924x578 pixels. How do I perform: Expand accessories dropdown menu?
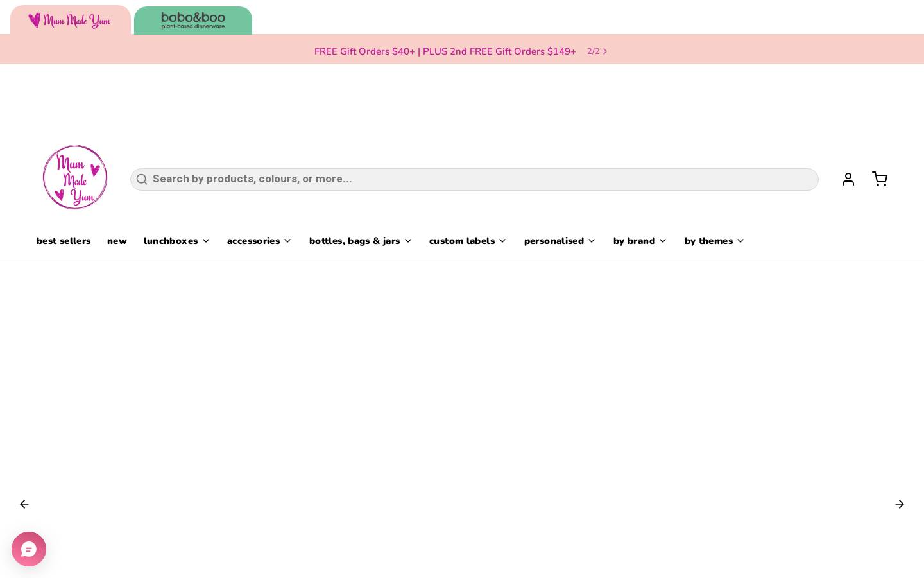click(259, 241)
